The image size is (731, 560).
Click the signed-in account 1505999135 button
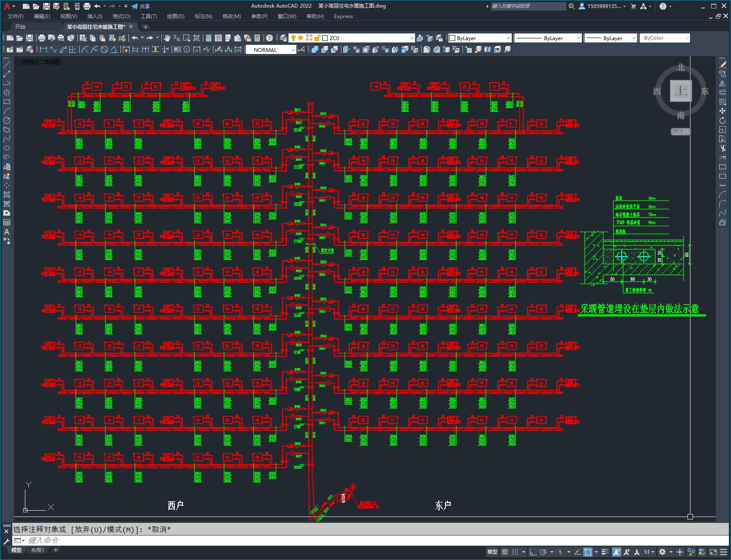(x=602, y=6)
